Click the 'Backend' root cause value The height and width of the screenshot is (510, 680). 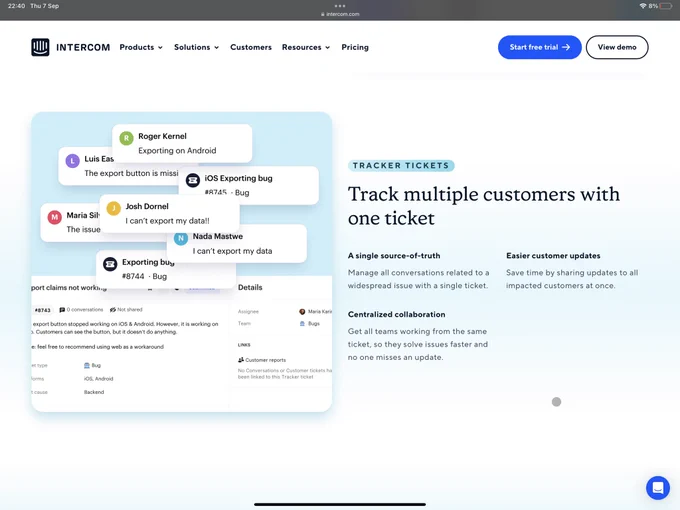click(94, 392)
